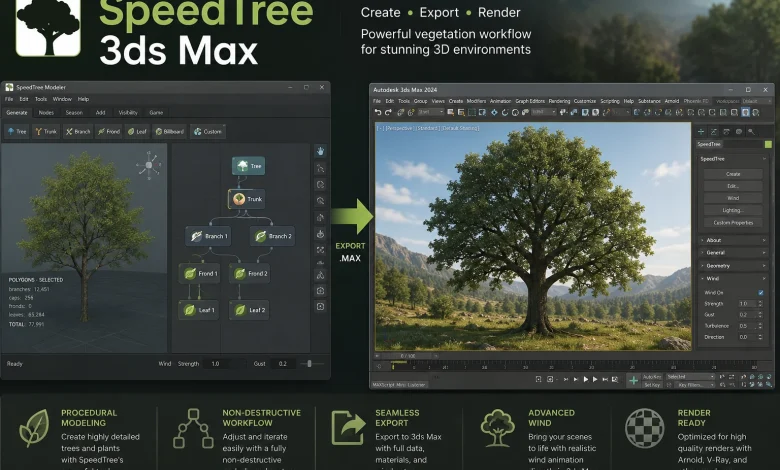780x470 pixels.
Task: Open the Utilities wrench panel tab
Action: [x=751, y=132]
